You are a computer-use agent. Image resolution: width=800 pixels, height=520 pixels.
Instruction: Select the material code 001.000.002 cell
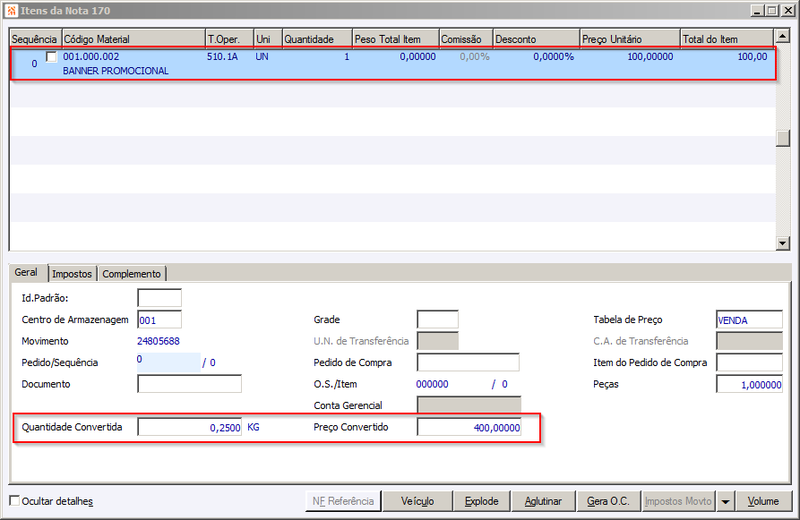91,57
